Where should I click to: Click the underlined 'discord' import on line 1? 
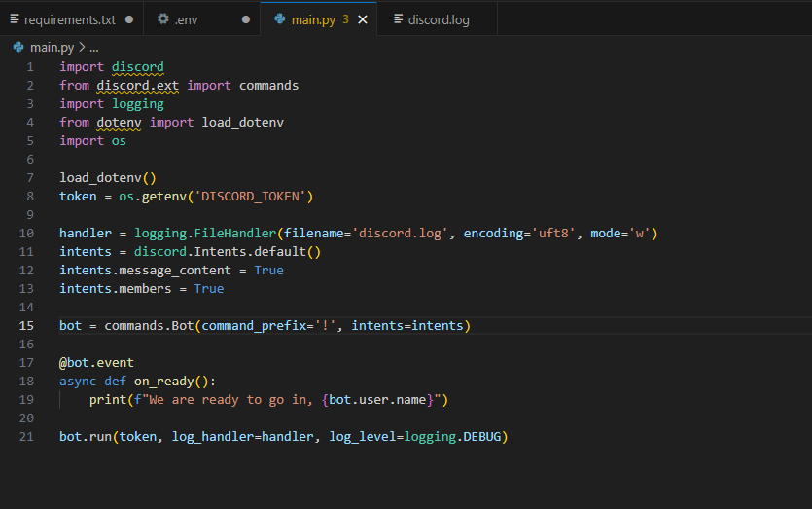click(x=138, y=67)
